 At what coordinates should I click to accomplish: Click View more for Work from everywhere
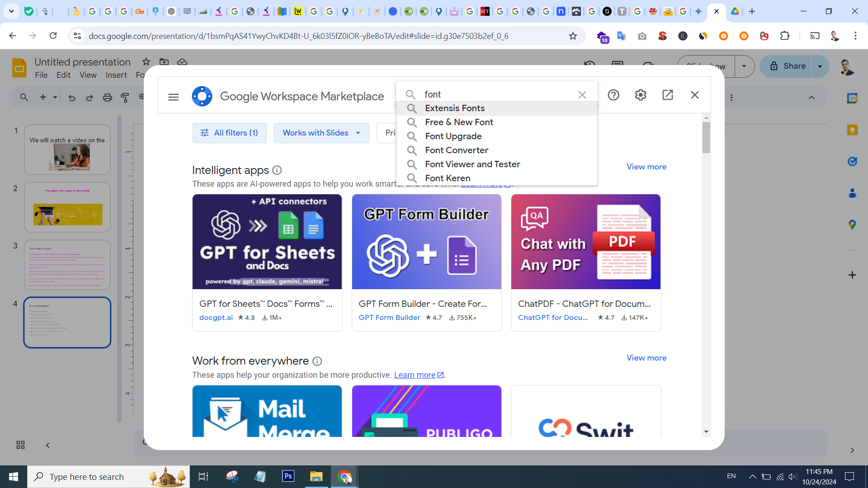646,358
